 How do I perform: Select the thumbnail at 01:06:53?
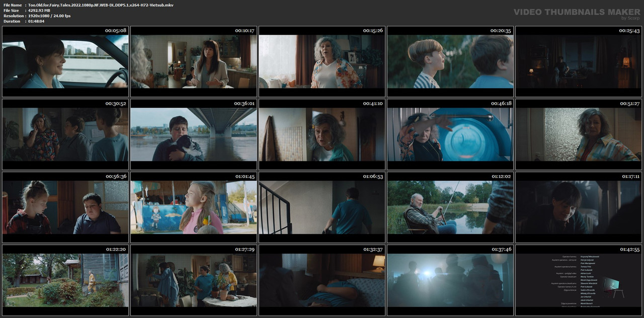(x=322, y=207)
